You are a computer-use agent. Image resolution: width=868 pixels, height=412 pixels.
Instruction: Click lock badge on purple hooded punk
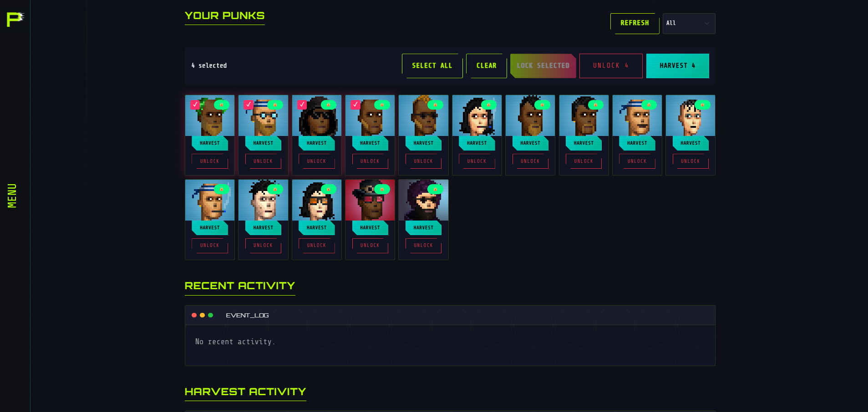[435, 189]
